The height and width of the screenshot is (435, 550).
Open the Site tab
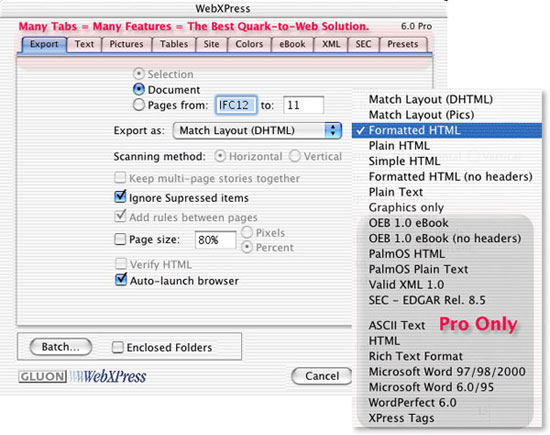coord(211,45)
